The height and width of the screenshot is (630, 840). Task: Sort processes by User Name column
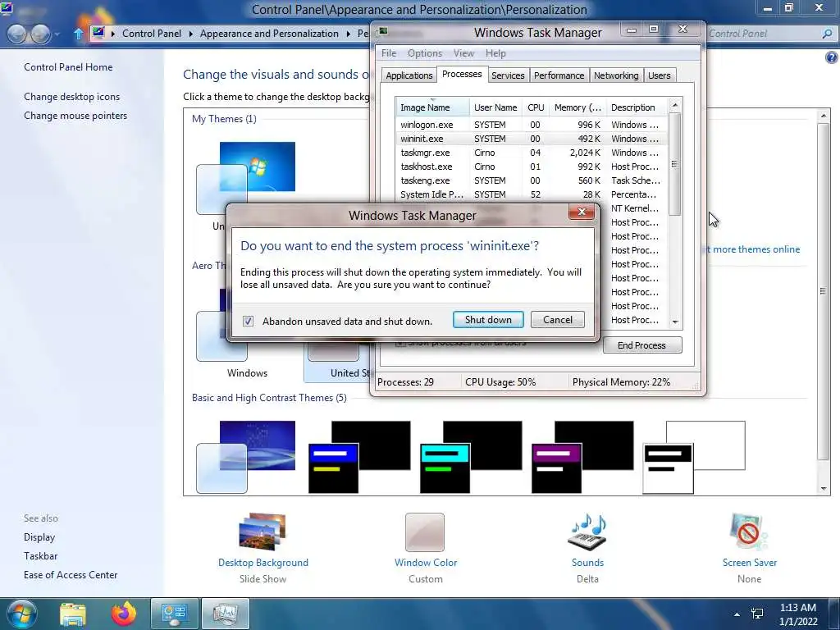point(495,107)
